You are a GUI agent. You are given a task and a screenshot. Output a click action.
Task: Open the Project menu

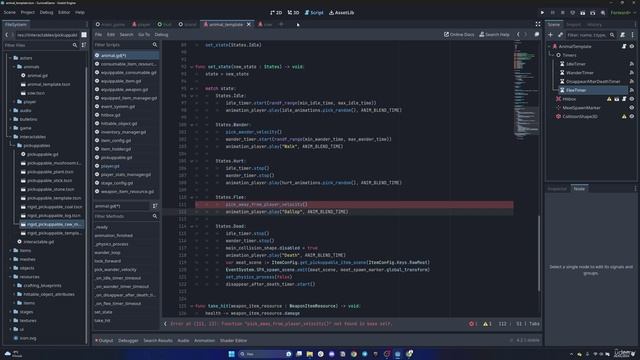[x=28, y=13]
